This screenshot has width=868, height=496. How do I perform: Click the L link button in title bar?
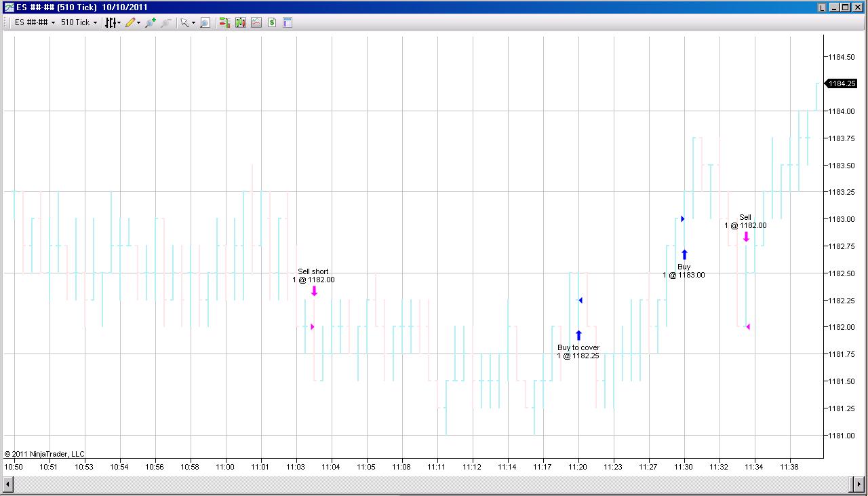click(x=822, y=7)
